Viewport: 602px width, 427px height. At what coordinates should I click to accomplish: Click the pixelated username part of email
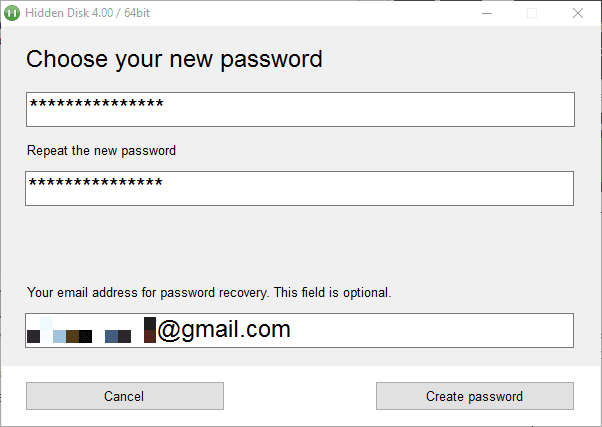pos(90,332)
